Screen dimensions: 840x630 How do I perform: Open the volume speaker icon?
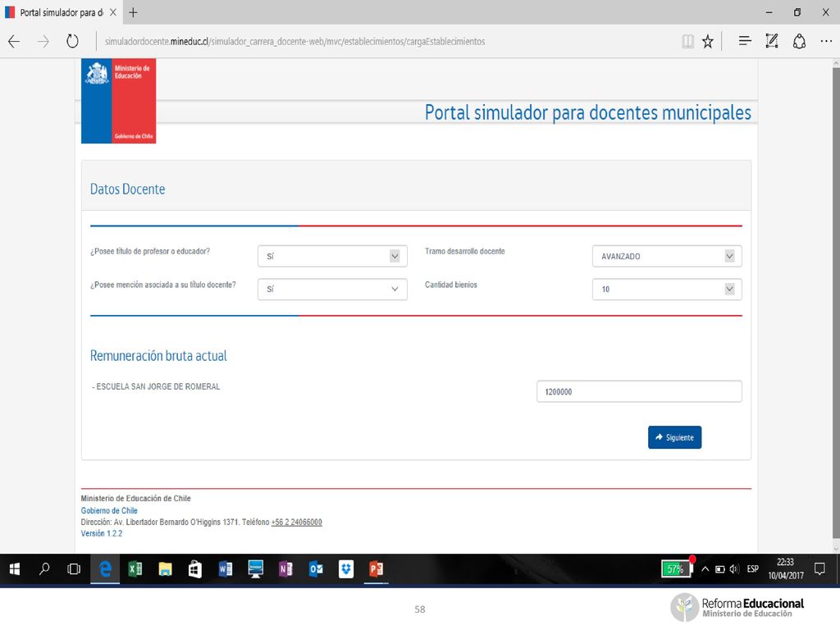coord(734,569)
